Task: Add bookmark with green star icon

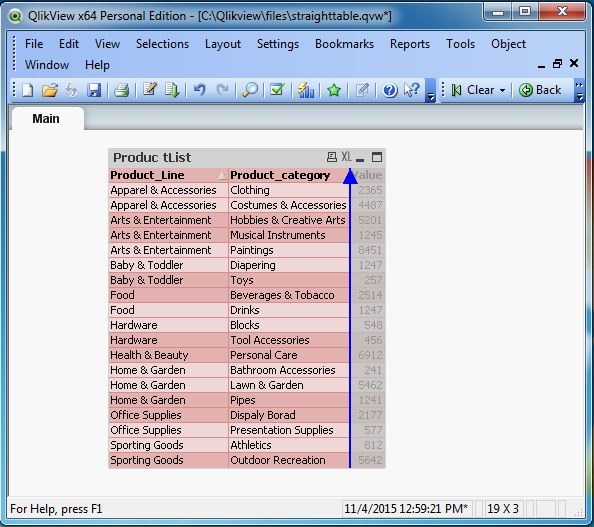Action: (334, 90)
